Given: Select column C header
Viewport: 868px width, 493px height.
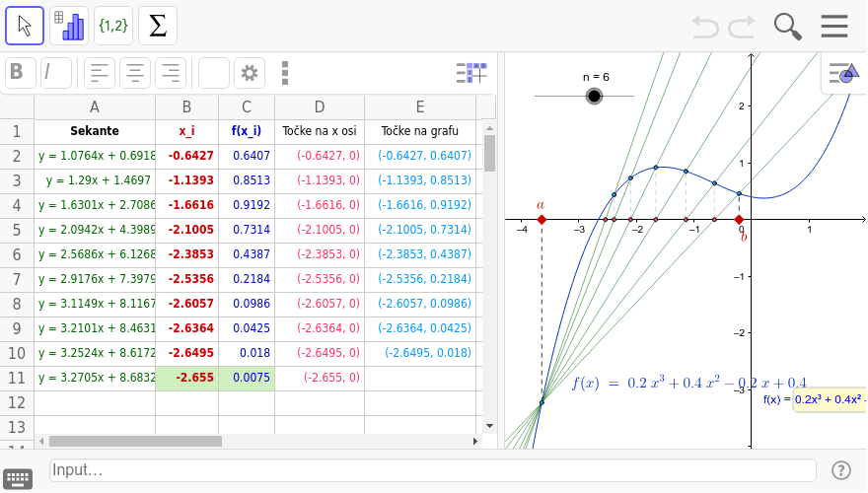Looking at the screenshot, I should pyautogui.click(x=247, y=107).
